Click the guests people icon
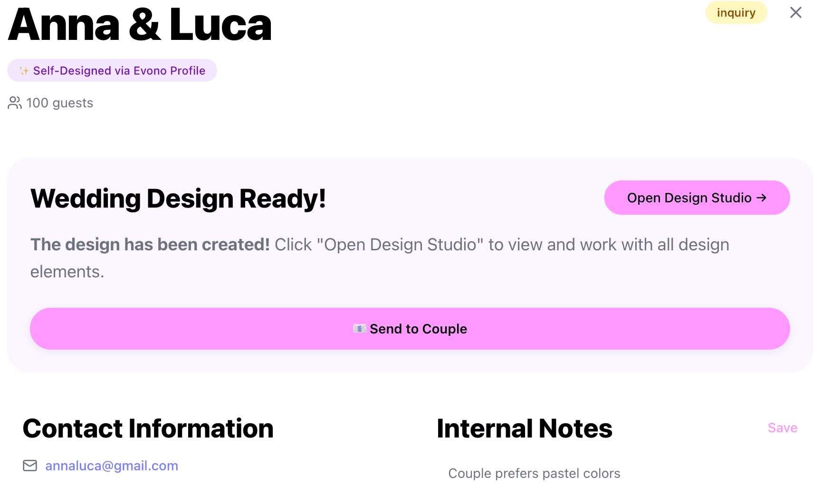Screen dimensions: 822x504 click(15, 103)
